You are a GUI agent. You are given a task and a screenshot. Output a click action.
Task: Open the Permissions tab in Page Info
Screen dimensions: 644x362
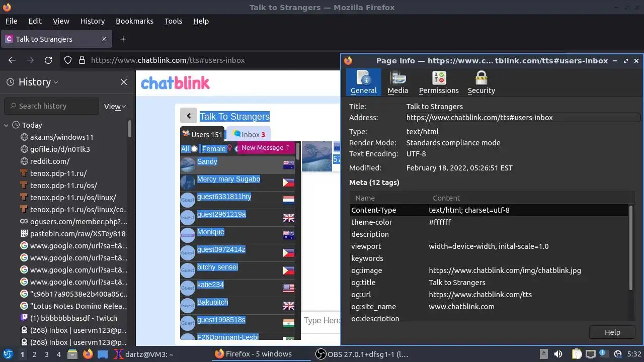(439, 82)
